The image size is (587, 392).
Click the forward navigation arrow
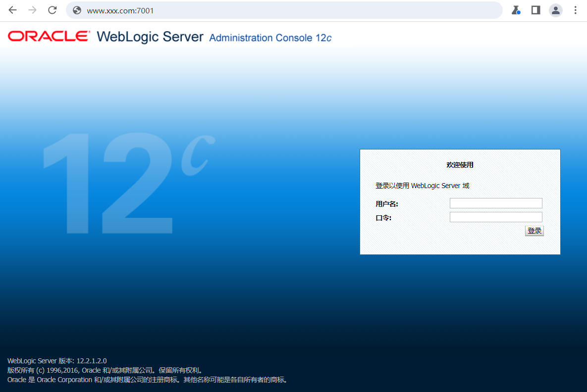coord(32,10)
